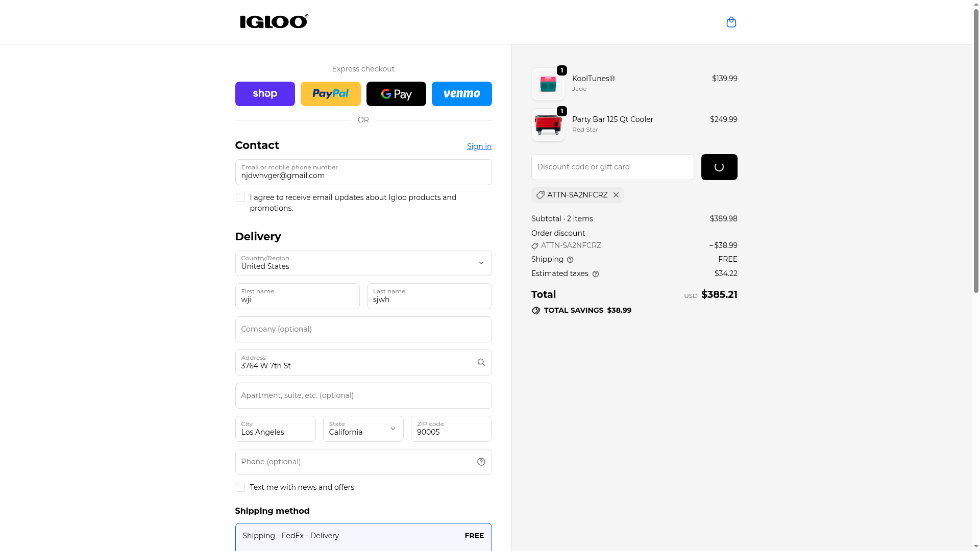980x551 pixels.
Task: Click the page vertical scrollbar
Action: 976,153
